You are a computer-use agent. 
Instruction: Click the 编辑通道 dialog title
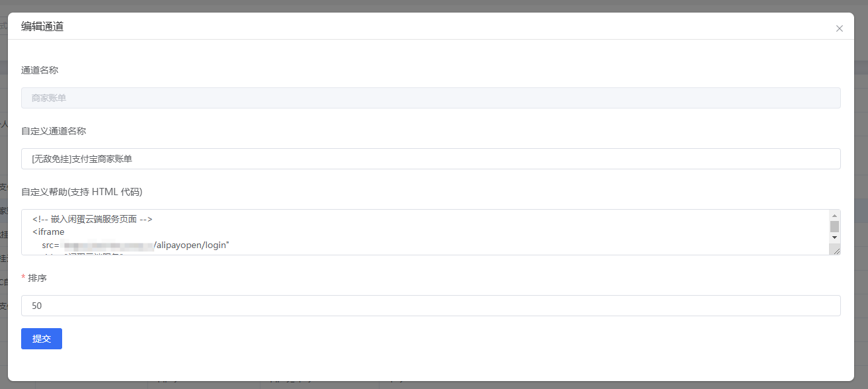tap(42, 26)
